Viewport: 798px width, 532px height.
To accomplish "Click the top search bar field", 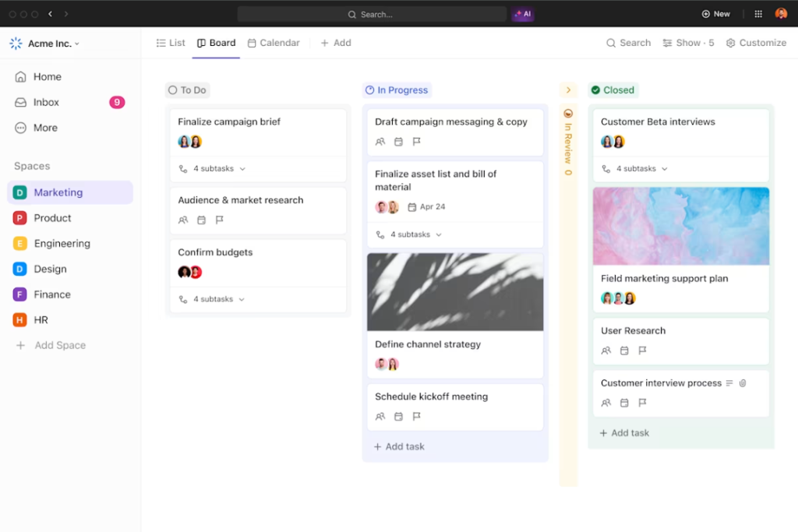I will point(372,14).
